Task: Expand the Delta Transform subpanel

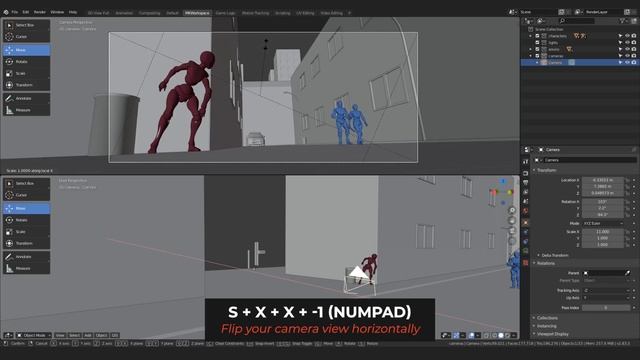Action: pos(539,256)
